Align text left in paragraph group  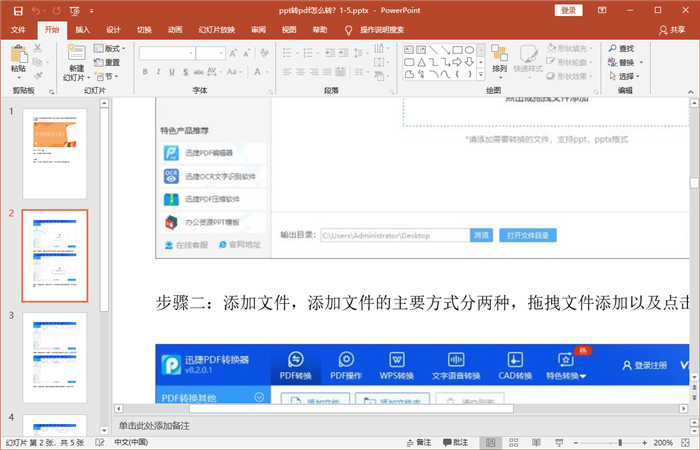[x=287, y=72]
